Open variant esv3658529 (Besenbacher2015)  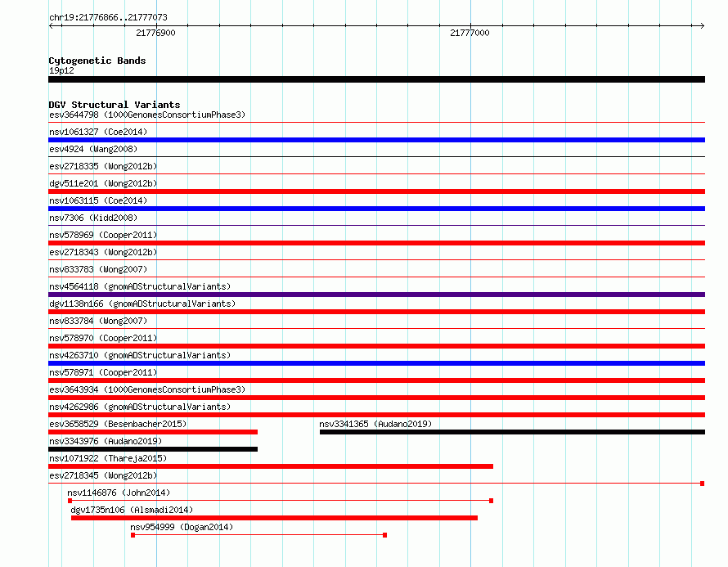(x=118, y=424)
